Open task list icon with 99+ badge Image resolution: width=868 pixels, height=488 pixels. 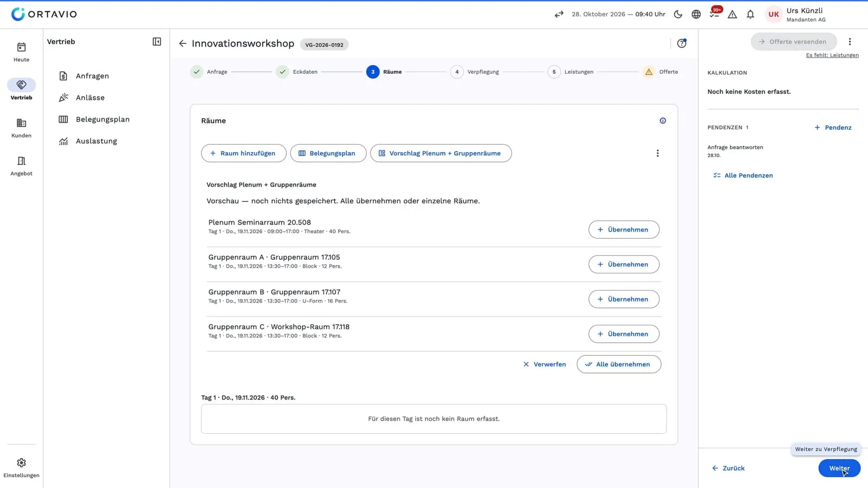click(x=714, y=14)
